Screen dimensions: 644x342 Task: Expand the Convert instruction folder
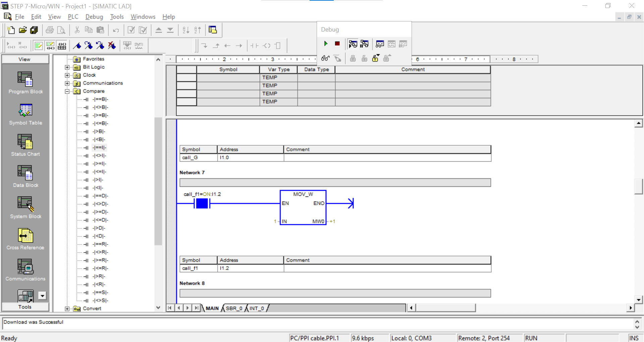67,308
